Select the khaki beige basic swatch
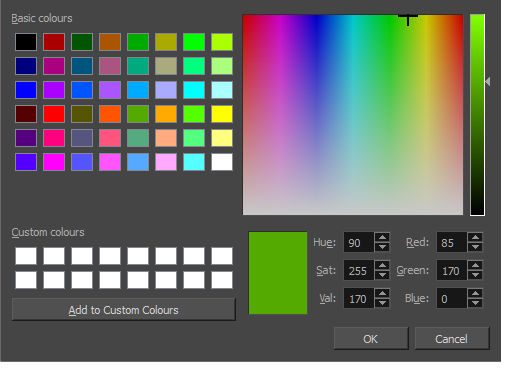Viewport: 511px width, 372px height. click(166, 66)
